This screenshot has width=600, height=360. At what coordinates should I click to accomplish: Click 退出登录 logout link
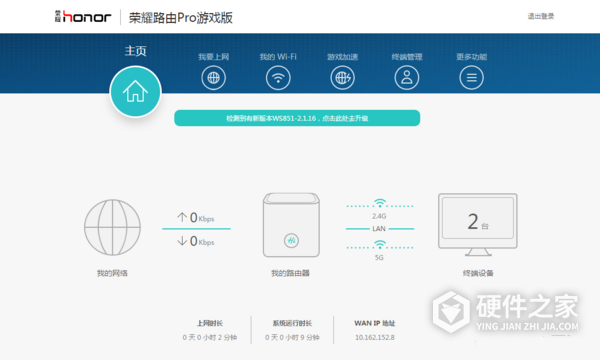[x=541, y=16]
